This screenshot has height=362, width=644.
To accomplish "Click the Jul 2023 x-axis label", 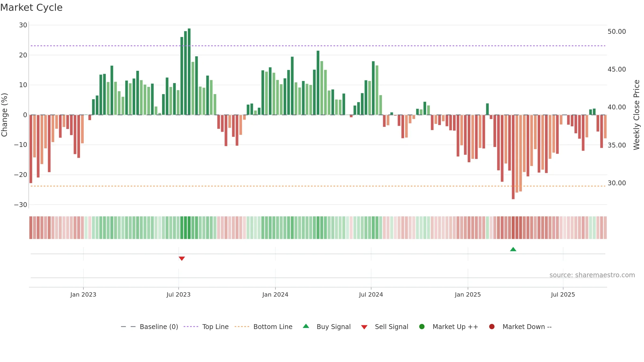I will [178, 295].
